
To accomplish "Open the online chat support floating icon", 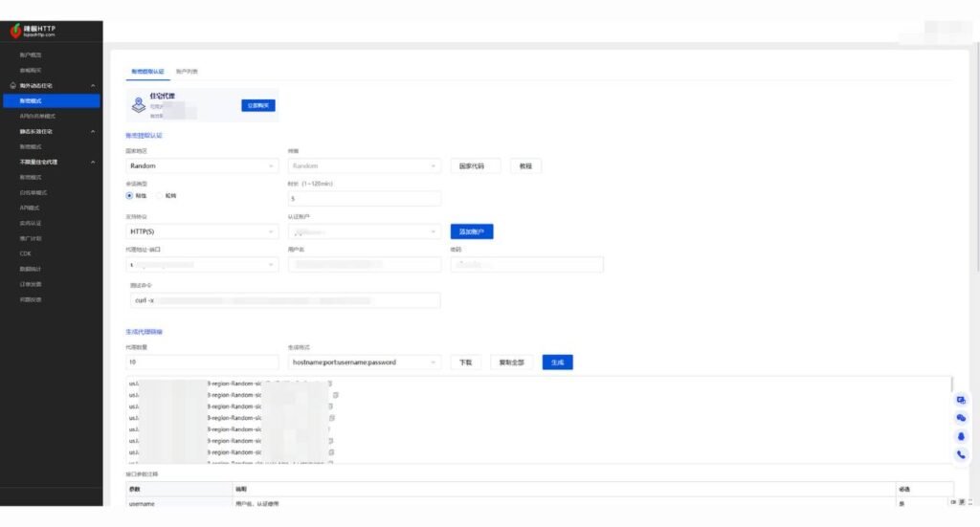I will click(961, 401).
